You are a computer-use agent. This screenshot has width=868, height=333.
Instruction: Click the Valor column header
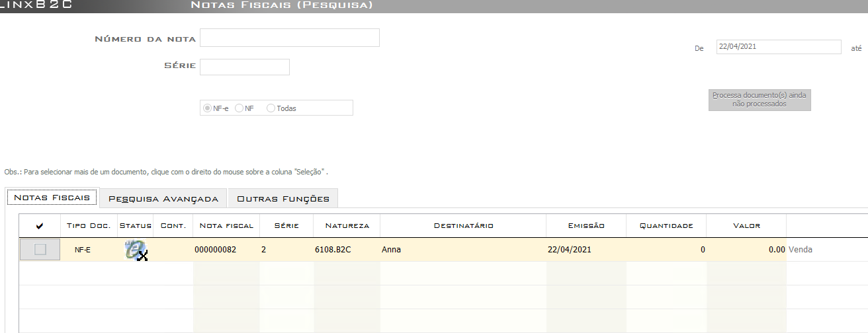click(746, 226)
